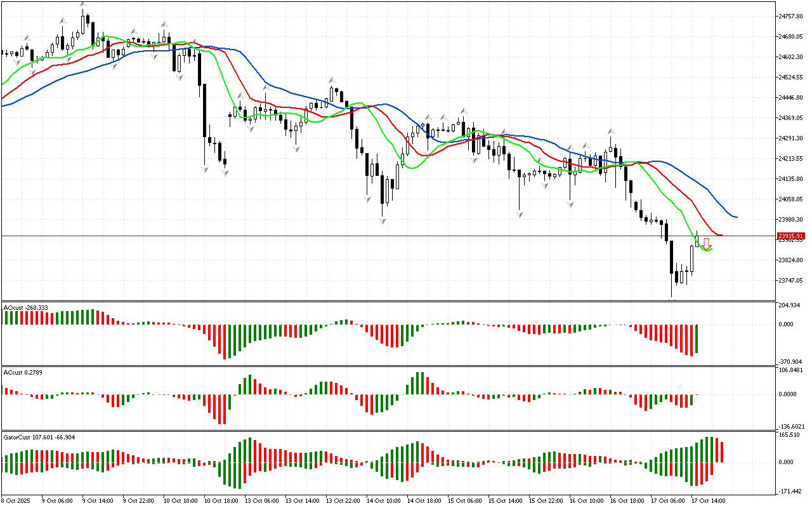The image size is (812, 508).
Task: Select the blue Alligator jaw line's right end
Action: [x=736, y=217]
